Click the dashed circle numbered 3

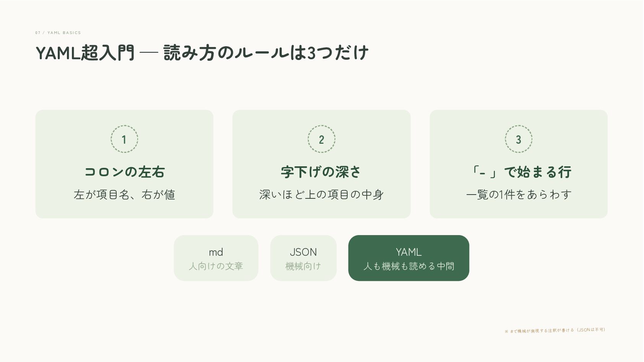point(519,139)
